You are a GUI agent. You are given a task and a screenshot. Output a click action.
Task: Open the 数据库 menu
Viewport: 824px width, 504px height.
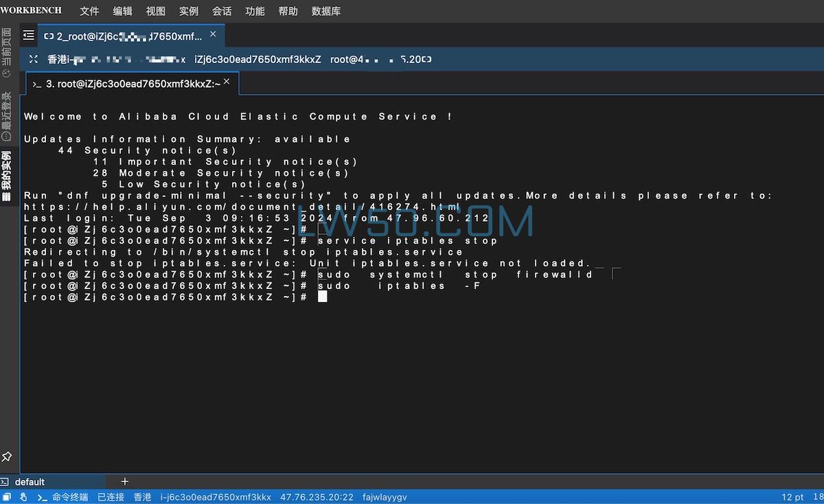coord(326,11)
